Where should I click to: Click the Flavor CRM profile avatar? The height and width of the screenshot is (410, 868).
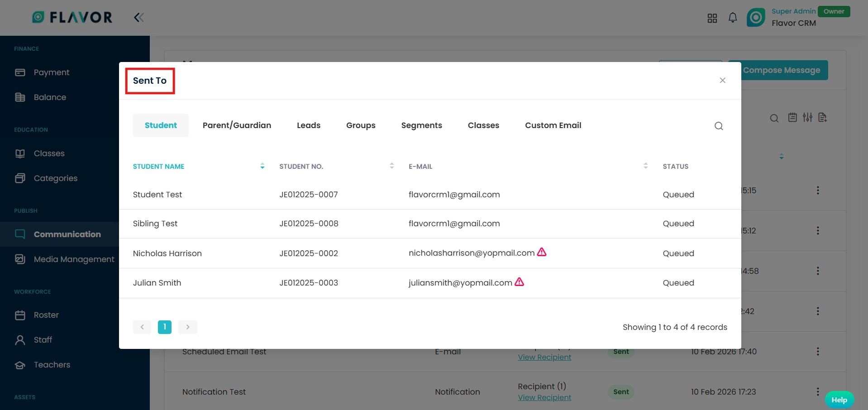755,18
